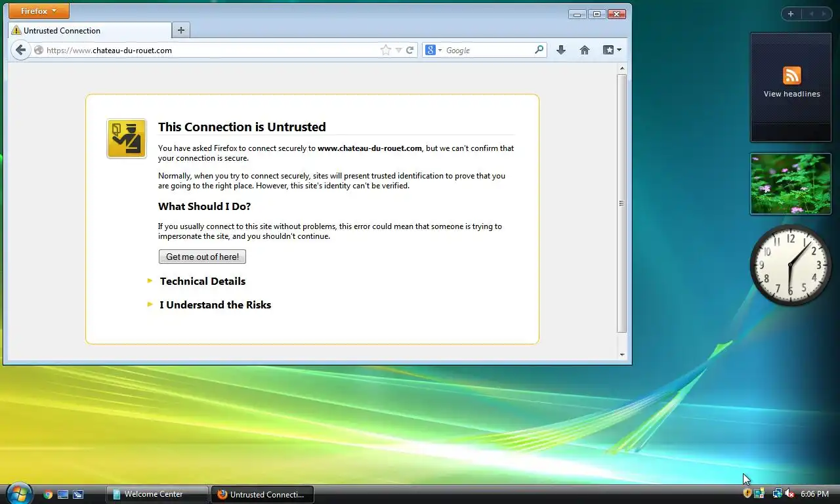Click This Connection is Untrusted heading
This screenshot has width=840, height=504.
(242, 127)
